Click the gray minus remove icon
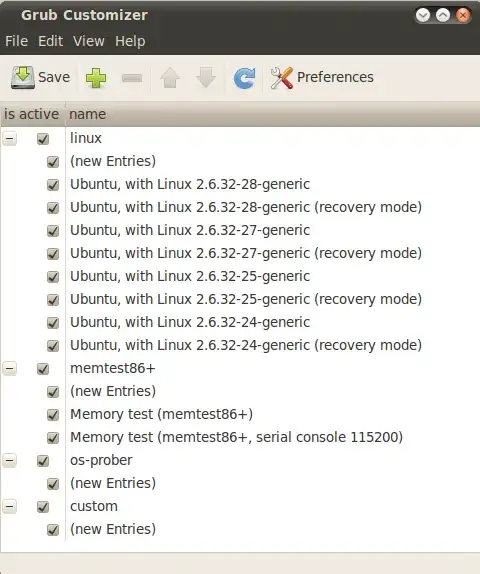This screenshot has height=574, width=480. coord(132,78)
